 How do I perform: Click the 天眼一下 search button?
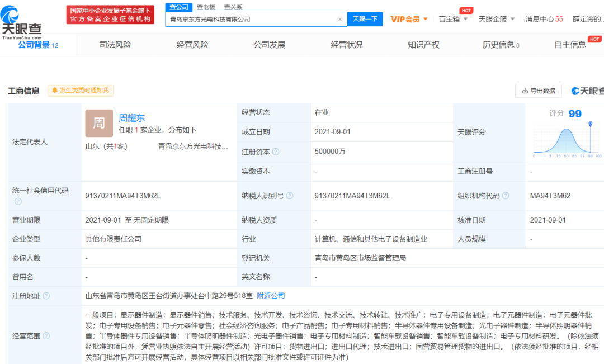click(x=365, y=19)
